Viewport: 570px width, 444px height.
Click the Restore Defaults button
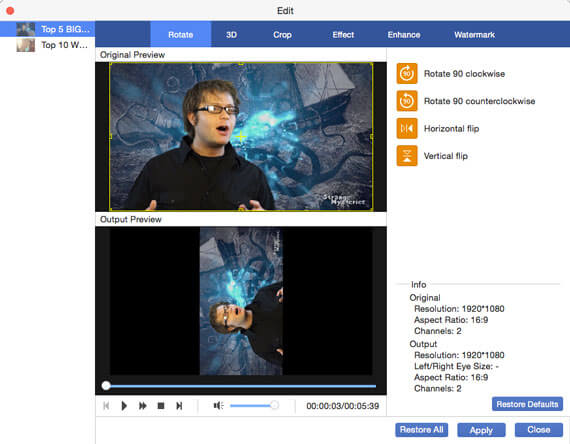point(527,404)
